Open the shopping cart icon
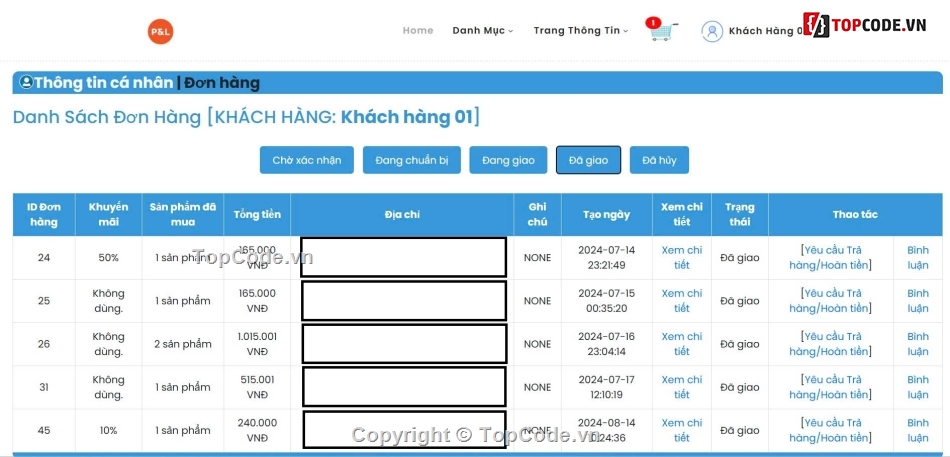The width and height of the screenshot is (950, 457). [662, 30]
